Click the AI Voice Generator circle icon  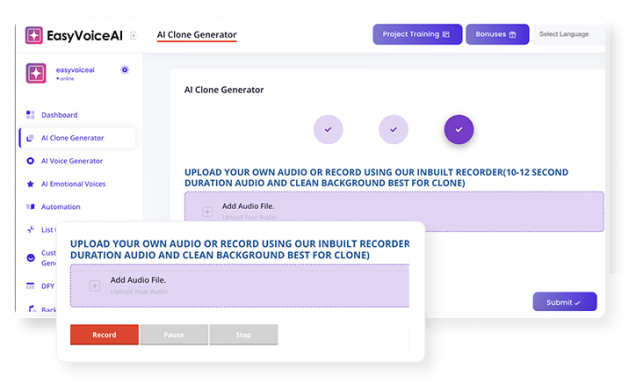click(x=30, y=161)
